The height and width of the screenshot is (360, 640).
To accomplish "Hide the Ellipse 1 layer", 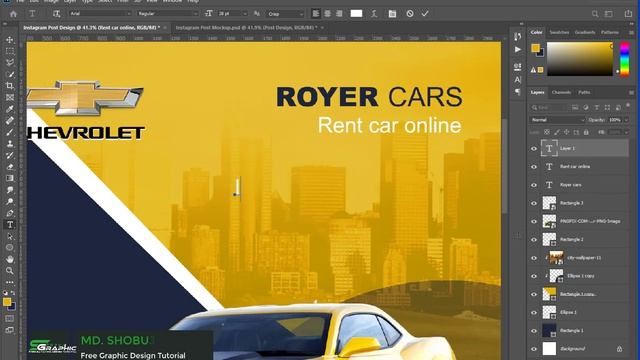I will (x=534, y=313).
